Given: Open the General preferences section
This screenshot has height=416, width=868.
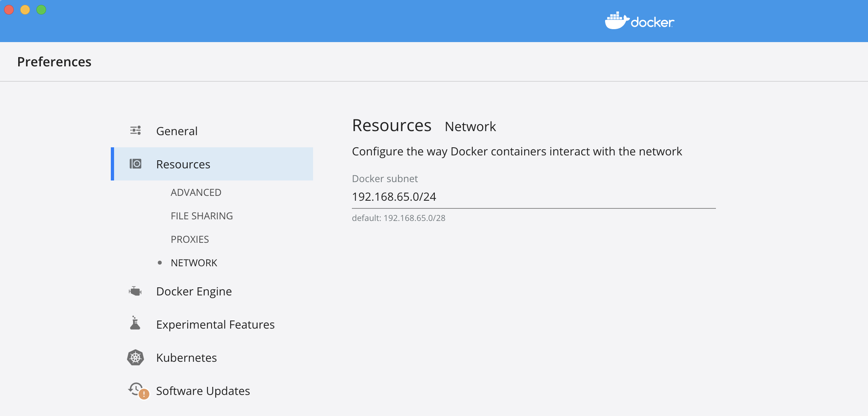Looking at the screenshot, I should point(177,131).
